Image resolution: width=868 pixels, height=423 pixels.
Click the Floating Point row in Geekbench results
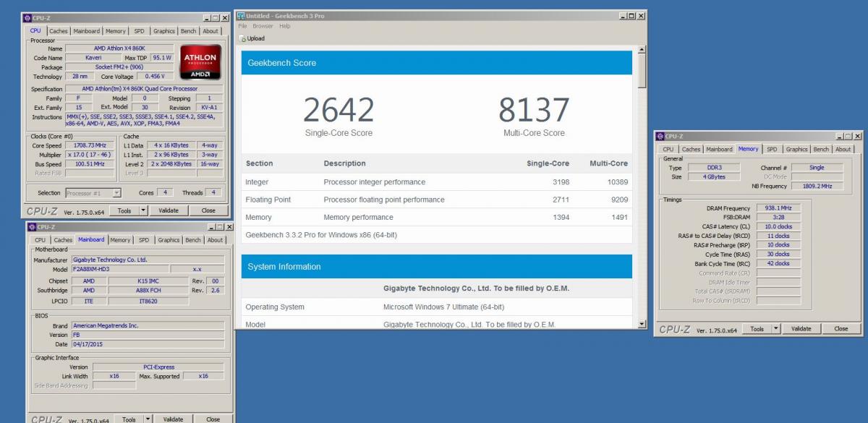tap(437, 200)
